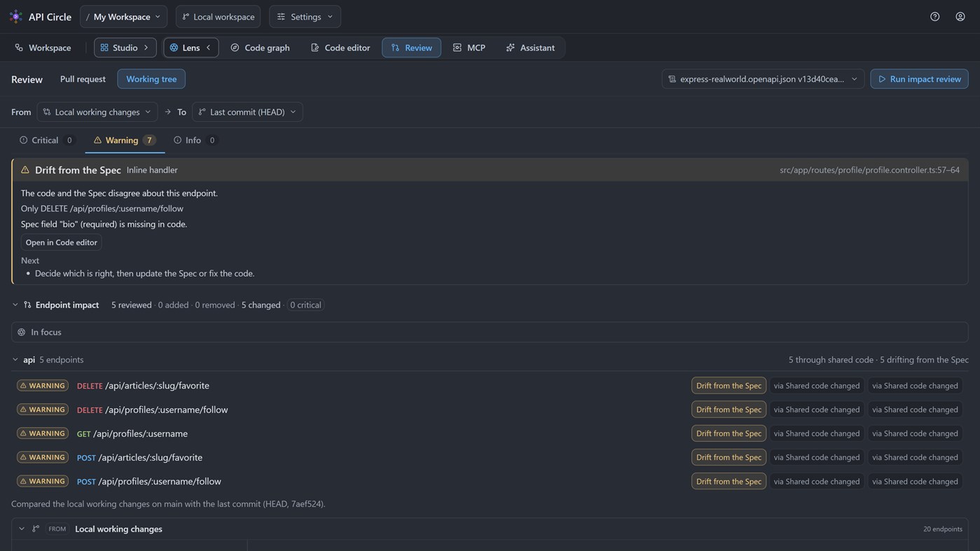Open the MCP tab
This screenshot has height=551, width=980.
tap(469, 48)
